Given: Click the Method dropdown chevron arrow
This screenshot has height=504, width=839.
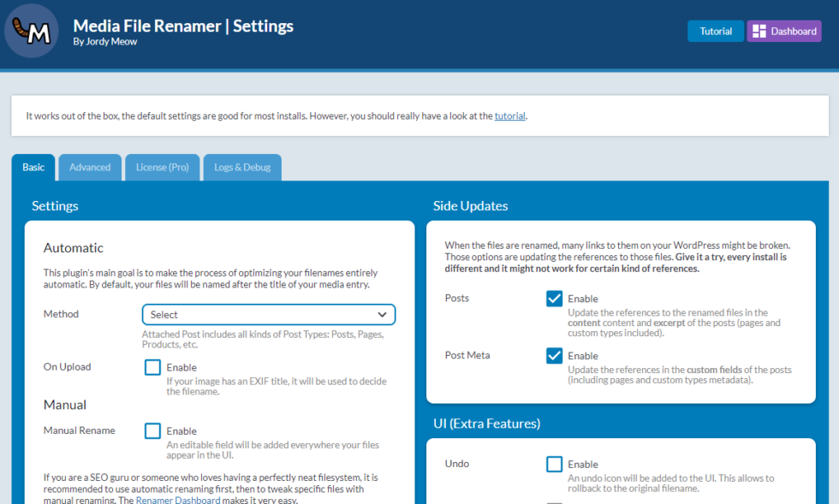Looking at the screenshot, I should 382,315.
